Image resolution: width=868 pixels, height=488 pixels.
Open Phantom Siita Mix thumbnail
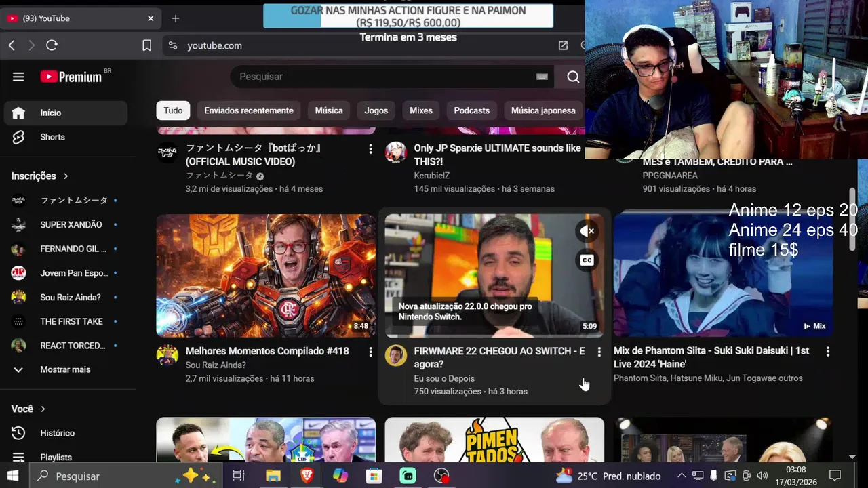(x=723, y=276)
